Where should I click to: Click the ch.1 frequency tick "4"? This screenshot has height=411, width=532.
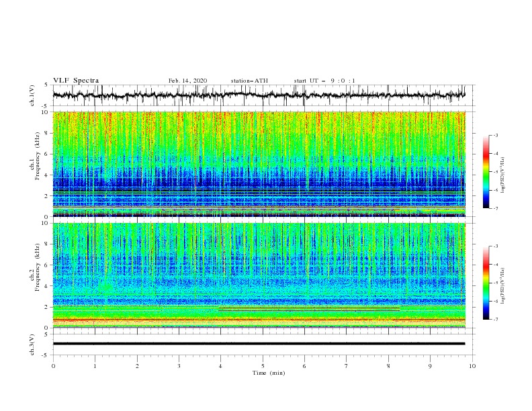point(48,175)
